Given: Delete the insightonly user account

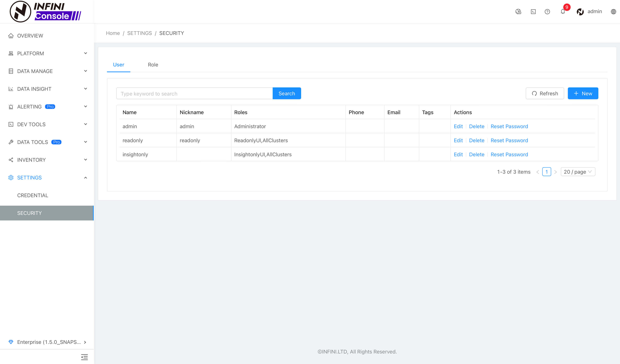Looking at the screenshot, I should 477,154.
